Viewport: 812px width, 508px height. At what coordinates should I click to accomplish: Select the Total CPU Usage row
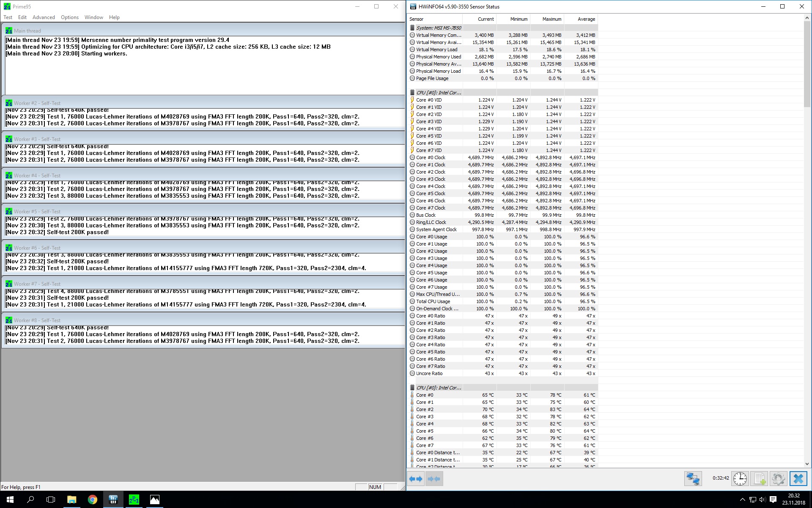(502, 301)
